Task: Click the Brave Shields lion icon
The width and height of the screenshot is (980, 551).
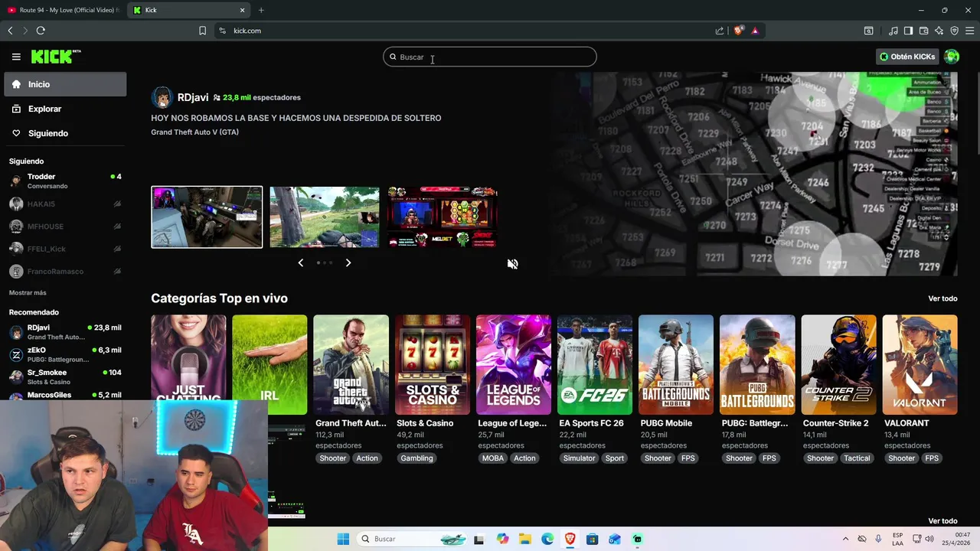Action: [738, 31]
